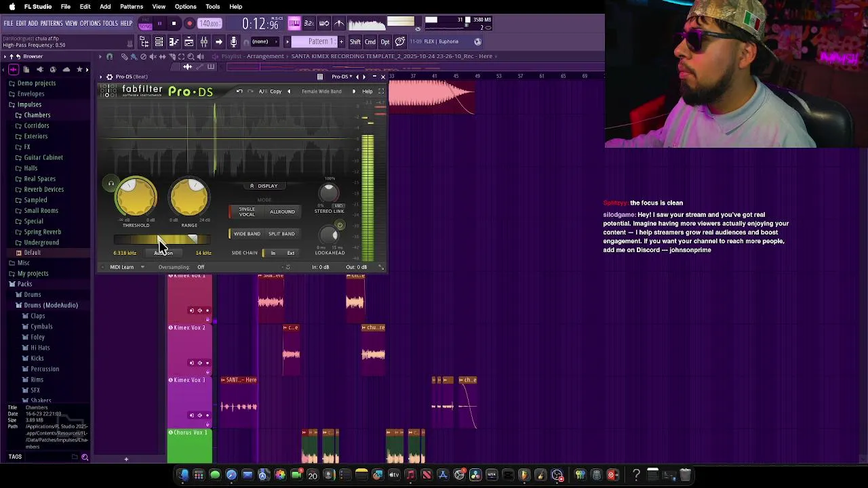The width and height of the screenshot is (868, 488).
Task: Toggle Pro-DS full screen icon
Action: tap(381, 91)
